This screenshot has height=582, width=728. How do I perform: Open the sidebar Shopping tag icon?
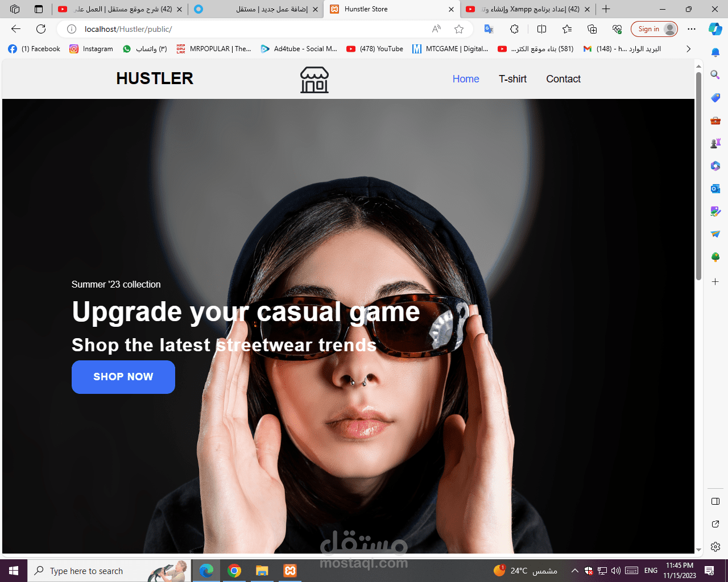click(x=715, y=98)
